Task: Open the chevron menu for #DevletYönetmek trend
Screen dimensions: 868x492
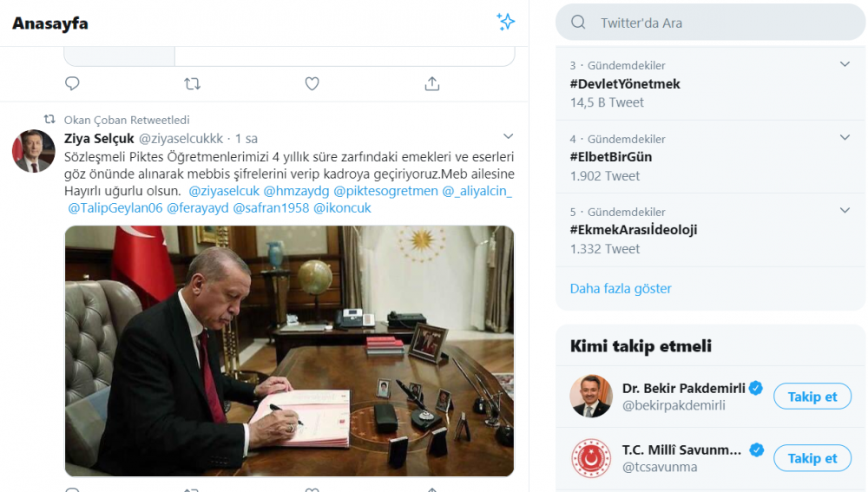Action: (x=845, y=65)
